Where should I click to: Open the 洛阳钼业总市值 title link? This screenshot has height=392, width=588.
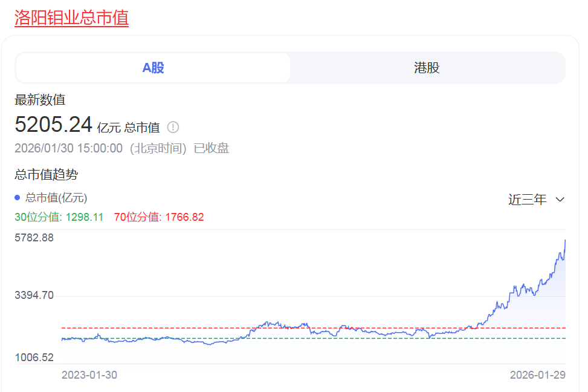(71, 18)
